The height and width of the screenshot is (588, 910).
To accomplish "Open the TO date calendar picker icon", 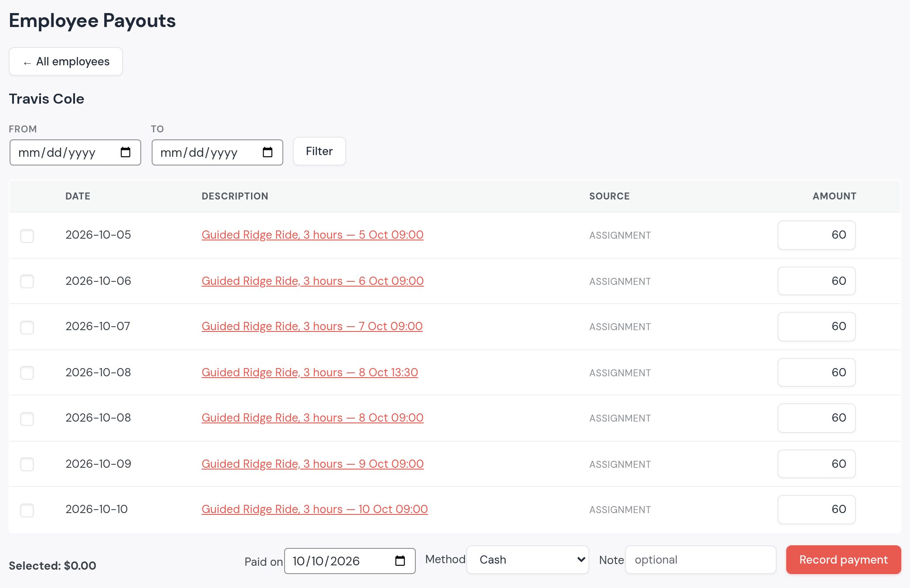I will (x=268, y=152).
